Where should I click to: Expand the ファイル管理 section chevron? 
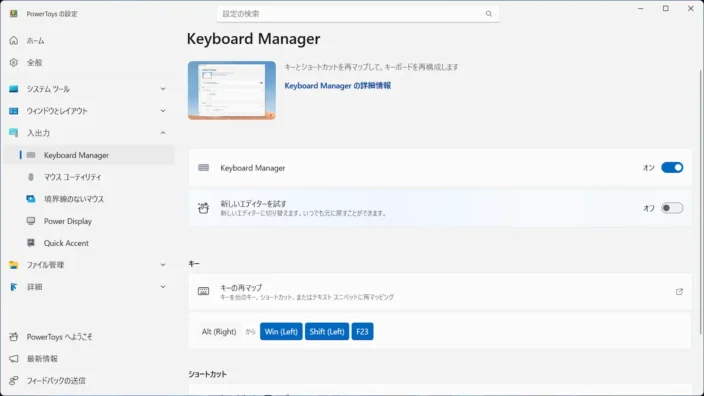pos(163,265)
